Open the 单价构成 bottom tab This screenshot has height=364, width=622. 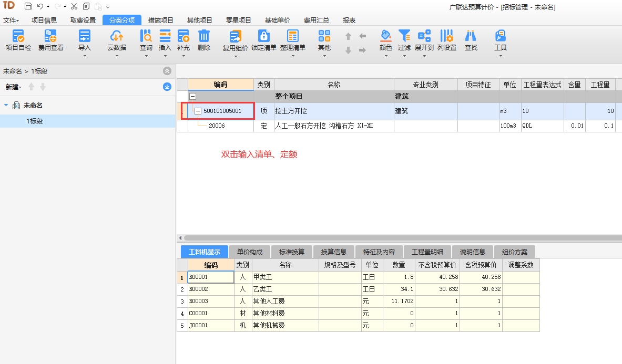(250, 252)
